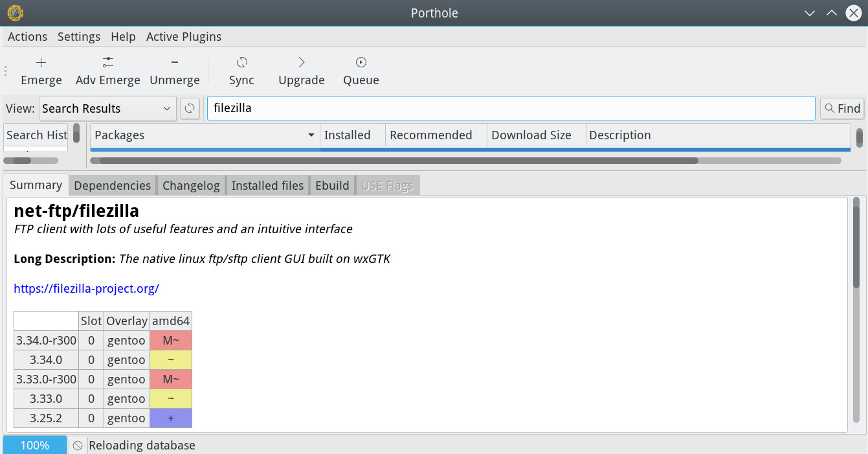The height and width of the screenshot is (454, 868).
Task: Open the Help menu
Action: tap(123, 37)
